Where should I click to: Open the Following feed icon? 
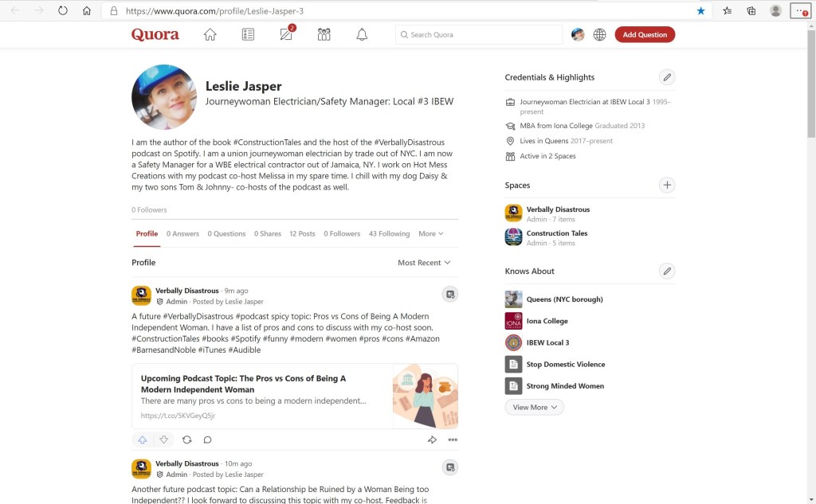click(248, 35)
